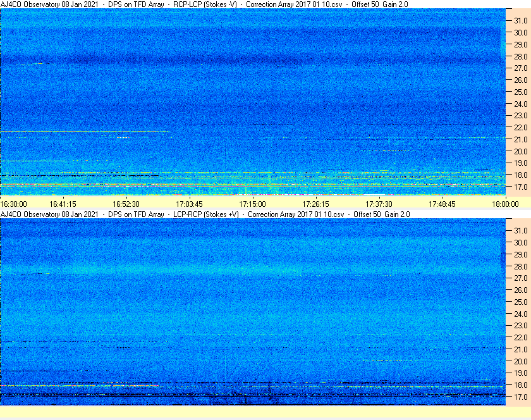Click the 16:52:30 time label
This screenshot has width=531, height=420.
[x=126, y=204]
